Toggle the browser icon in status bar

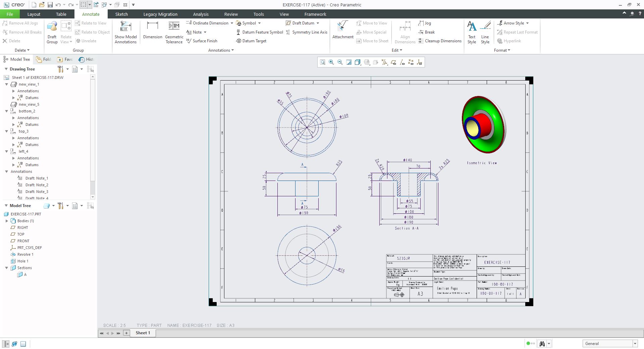pyautogui.click(x=14, y=344)
